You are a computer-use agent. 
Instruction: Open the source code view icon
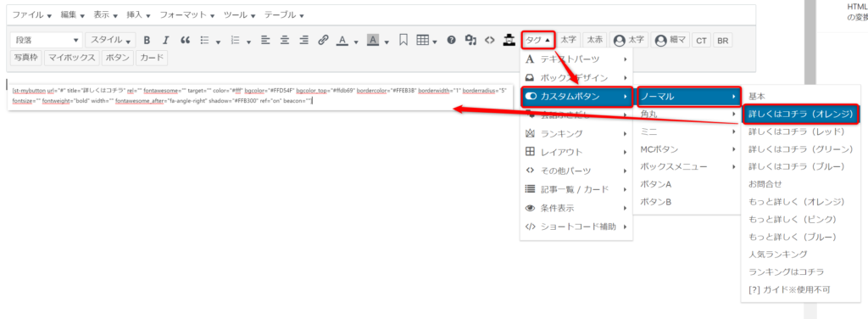(x=489, y=40)
